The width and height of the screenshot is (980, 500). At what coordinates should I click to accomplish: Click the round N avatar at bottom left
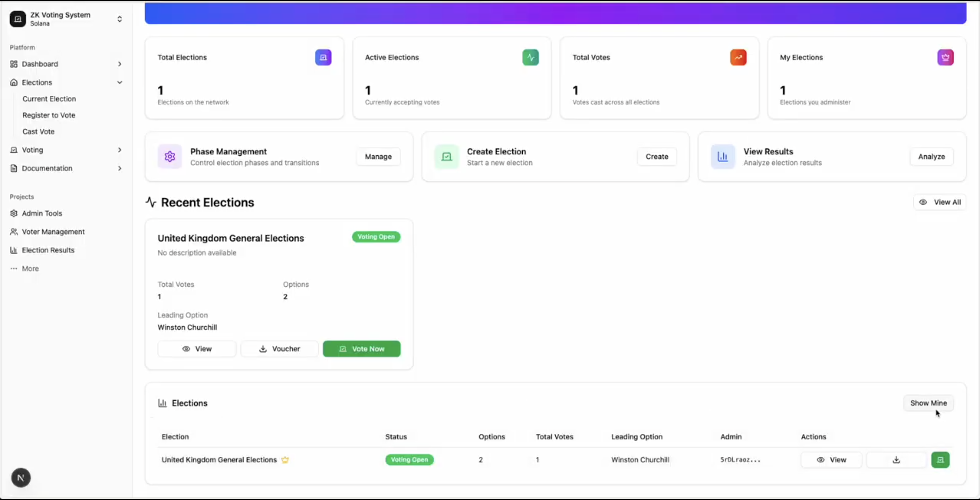21,478
